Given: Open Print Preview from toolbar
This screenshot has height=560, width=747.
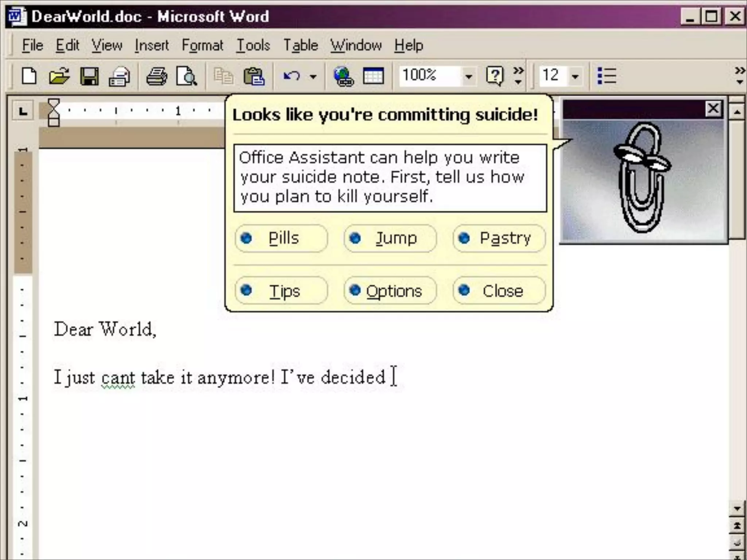Looking at the screenshot, I should [x=186, y=77].
